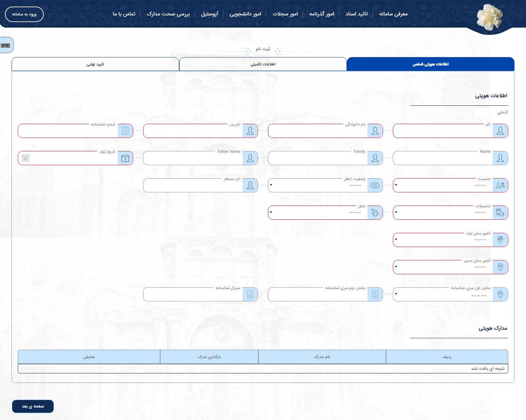526x420 pixels.
Task: Click the person icon beside the Family field
Action: click(375, 158)
